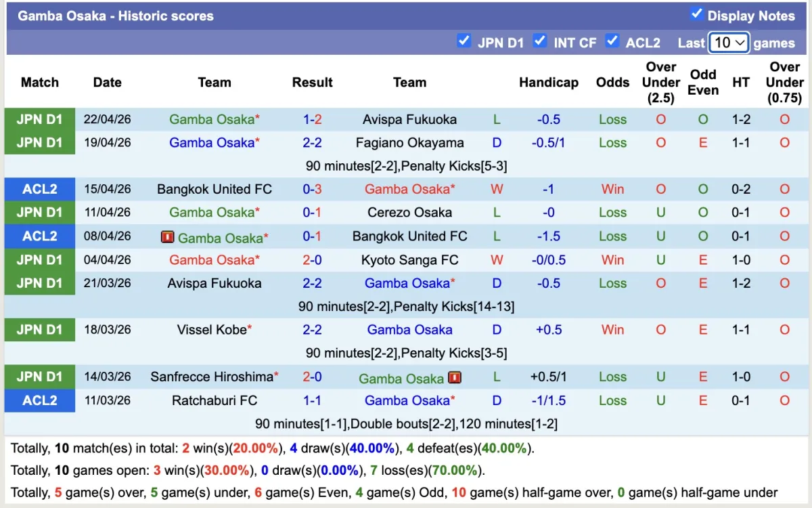Image resolution: width=812 pixels, height=508 pixels.
Task: Click red card icon in Sanfrecce Hiroshima row
Action: click(455, 378)
